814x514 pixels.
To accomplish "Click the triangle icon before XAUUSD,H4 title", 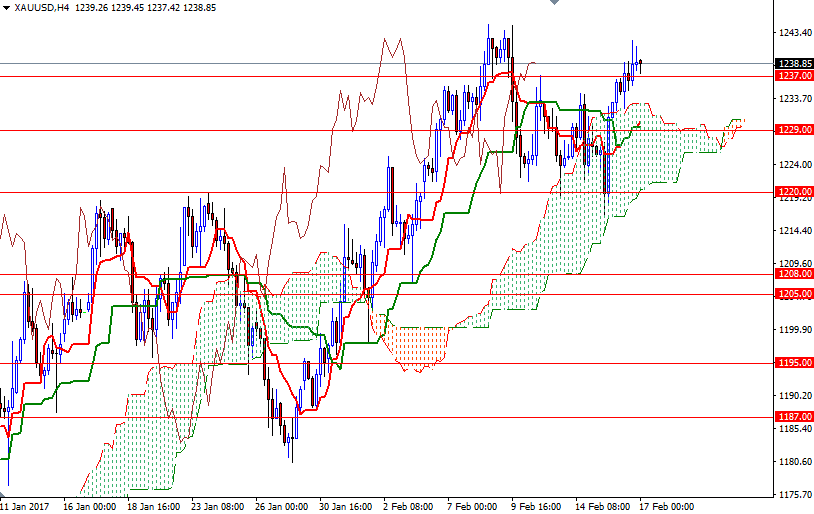I will click(x=7, y=7).
